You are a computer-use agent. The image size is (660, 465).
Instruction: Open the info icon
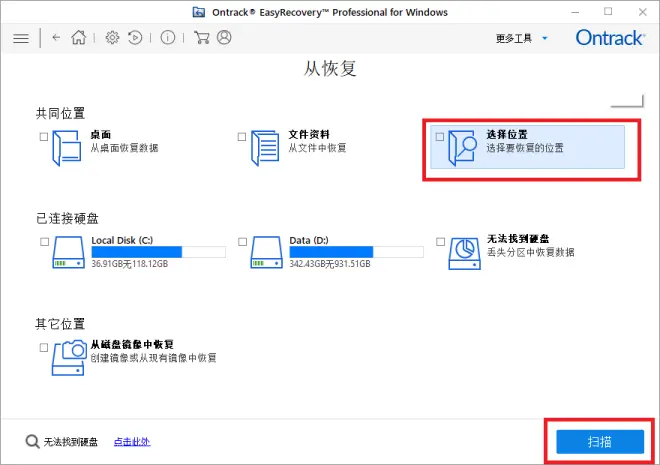(x=168, y=37)
